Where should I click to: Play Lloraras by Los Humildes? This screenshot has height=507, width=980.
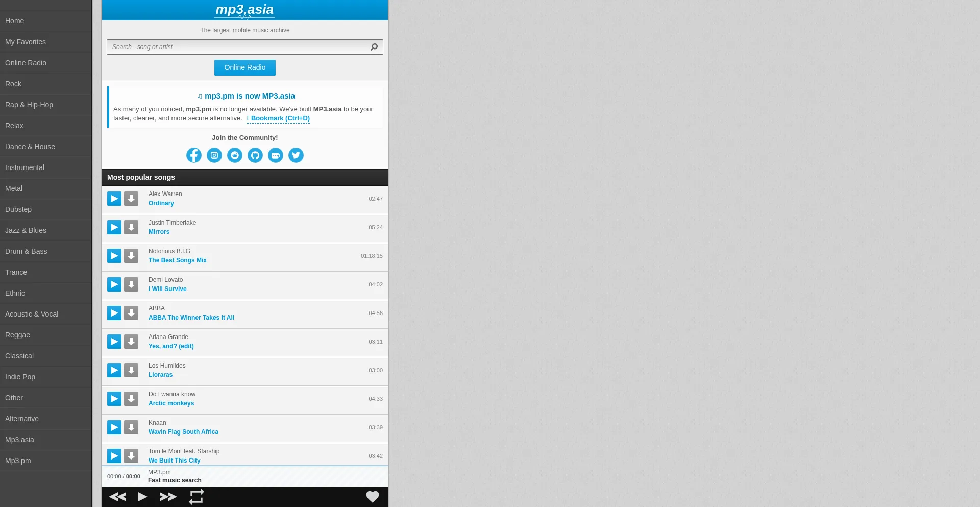coord(114,370)
